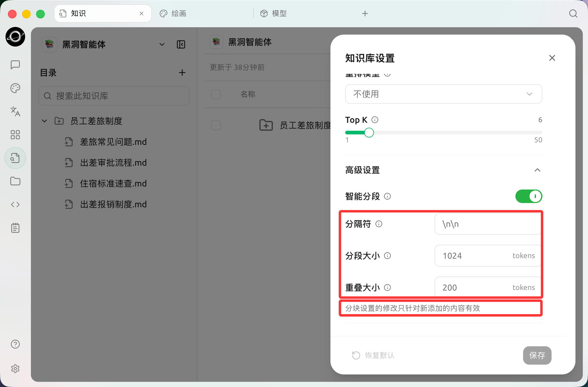Screen dimensions: 588x387
Task: Click the search icon at top right
Action: click(573, 13)
